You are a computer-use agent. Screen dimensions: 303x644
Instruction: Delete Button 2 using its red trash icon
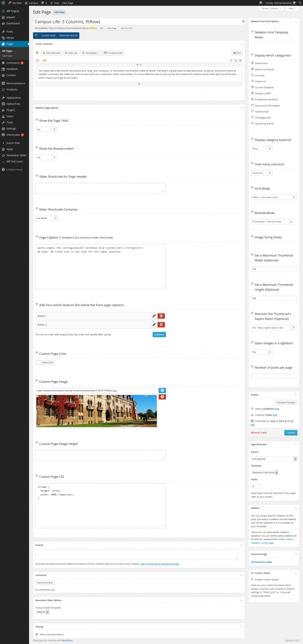point(161,324)
